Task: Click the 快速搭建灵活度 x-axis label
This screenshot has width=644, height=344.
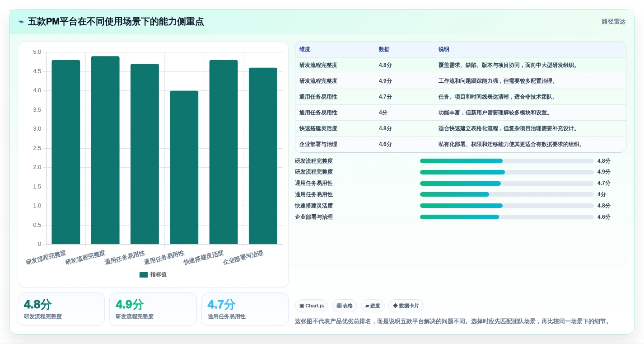Action: tap(204, 257)
